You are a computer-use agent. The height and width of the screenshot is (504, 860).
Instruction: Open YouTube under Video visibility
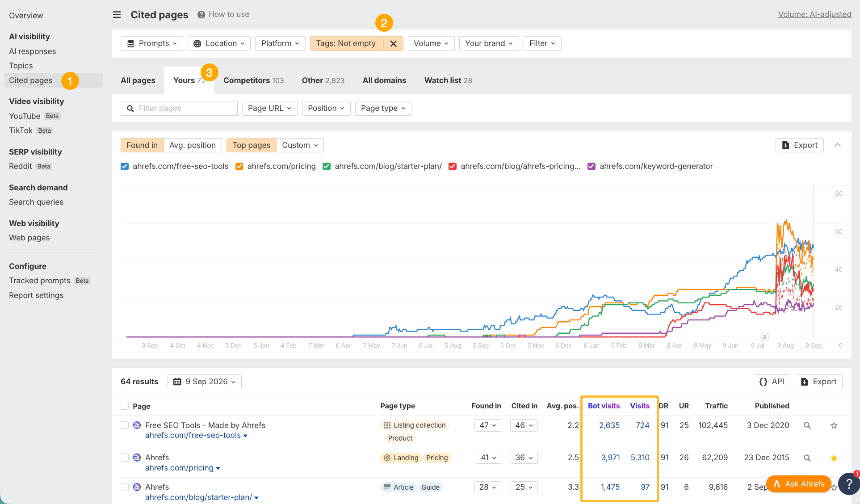point(25,116)
